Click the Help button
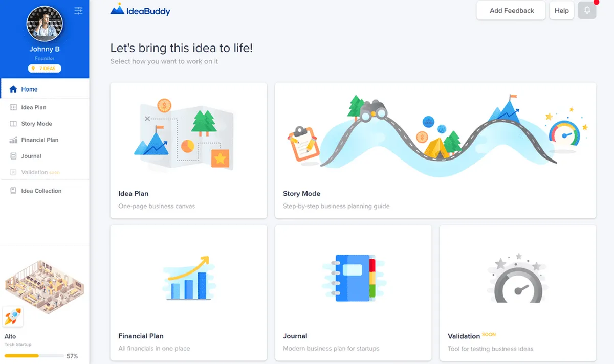The width and height of the screenshot is (614, 364). pos(561,10)
